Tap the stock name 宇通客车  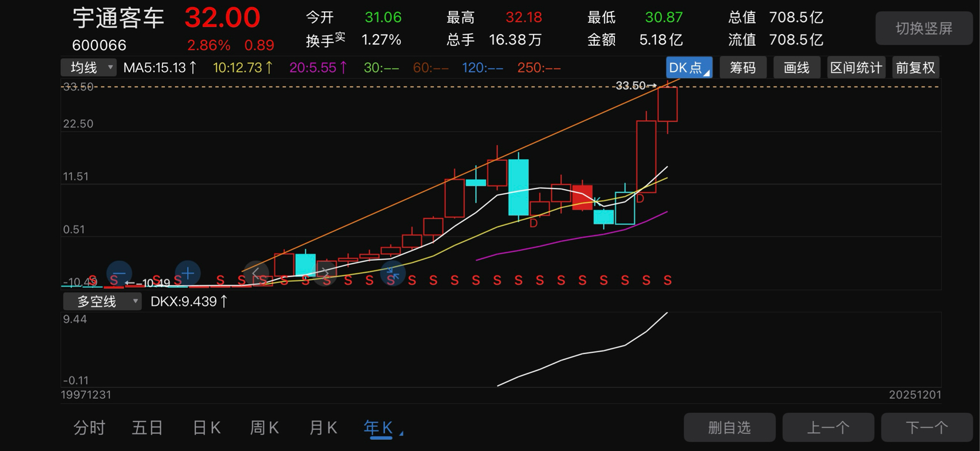point(119,18)
